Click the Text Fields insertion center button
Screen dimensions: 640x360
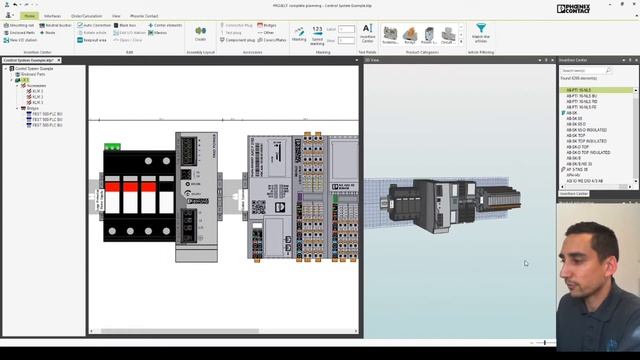pos(367,33)
